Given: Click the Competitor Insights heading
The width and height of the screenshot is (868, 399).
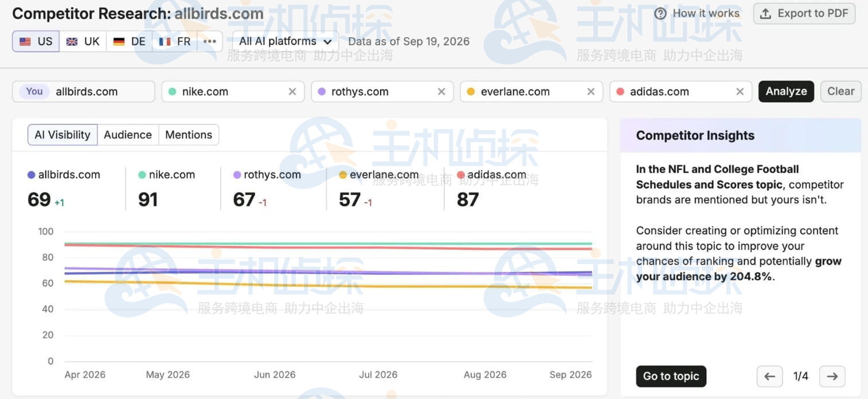Looking at the screenshot, I should 695,136.
